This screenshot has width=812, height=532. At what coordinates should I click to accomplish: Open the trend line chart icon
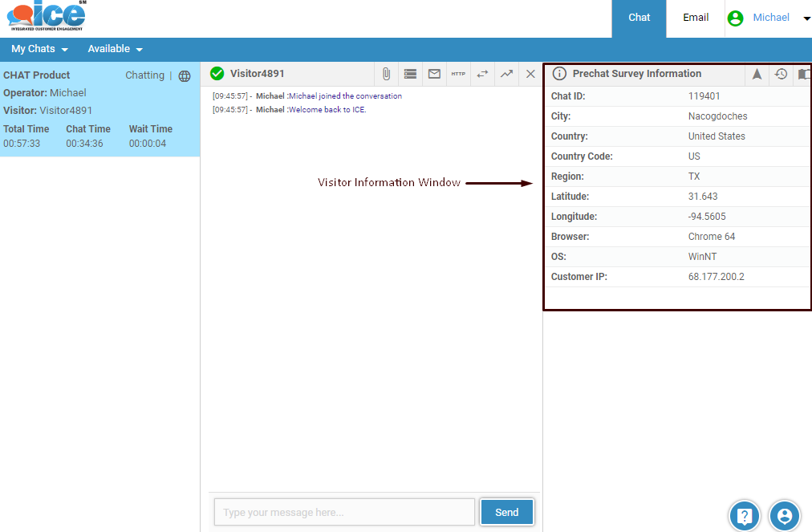pyautogui.click(x=506, y=74)
